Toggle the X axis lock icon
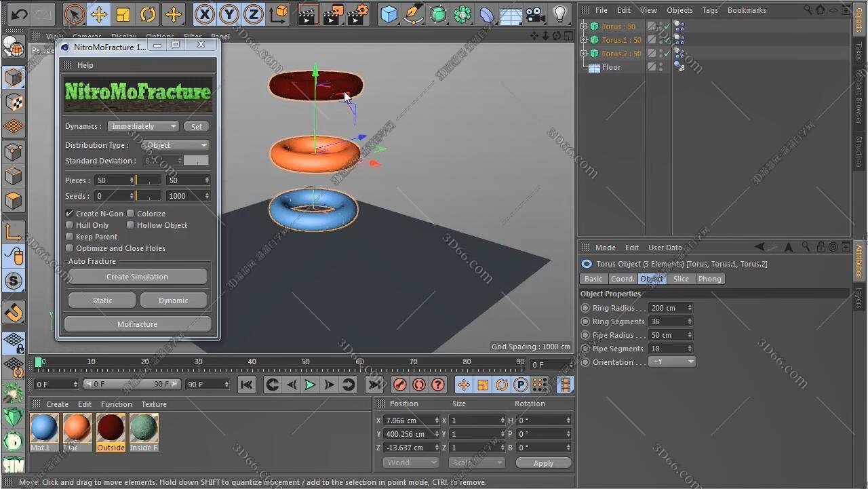 tap(204, 14)
